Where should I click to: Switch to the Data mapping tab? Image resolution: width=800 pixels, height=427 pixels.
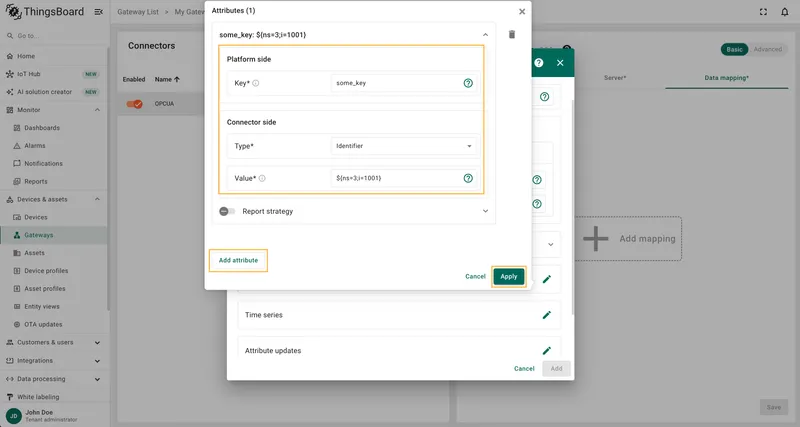[727, 78]
